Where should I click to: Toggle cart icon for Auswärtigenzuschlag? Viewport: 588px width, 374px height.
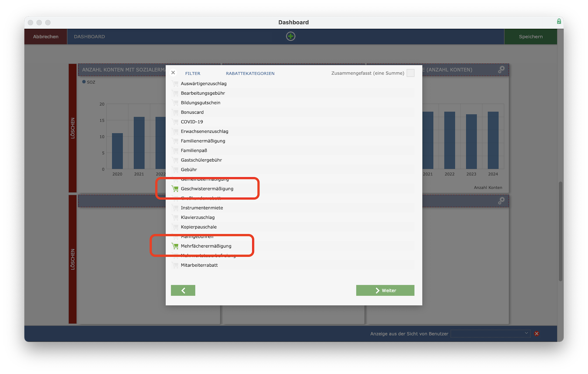(175, 83)
